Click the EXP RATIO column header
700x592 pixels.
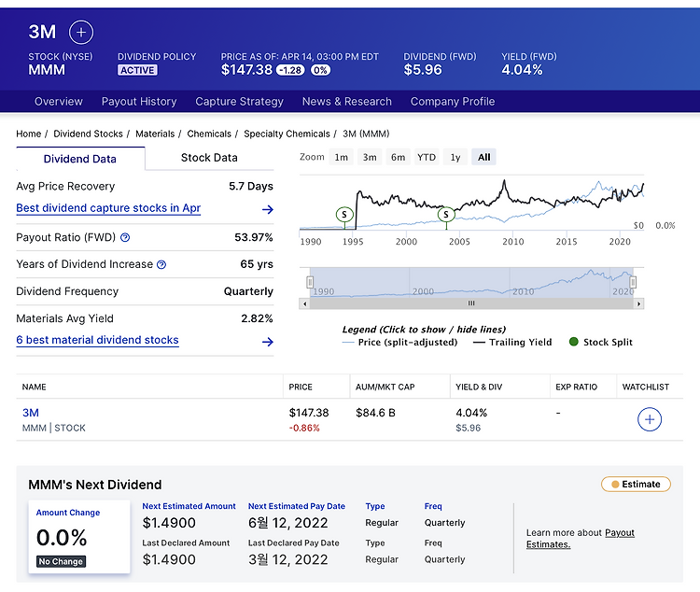click(576, 387)
